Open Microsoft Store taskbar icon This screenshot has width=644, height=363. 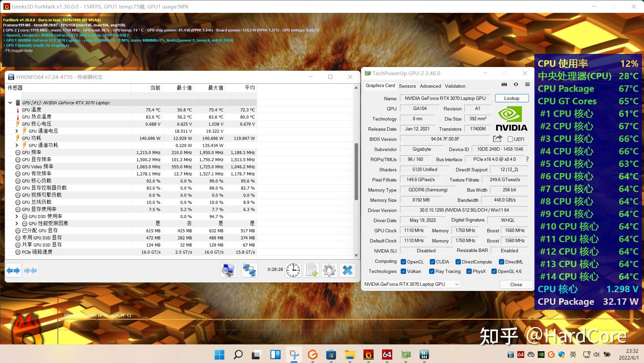331,355
